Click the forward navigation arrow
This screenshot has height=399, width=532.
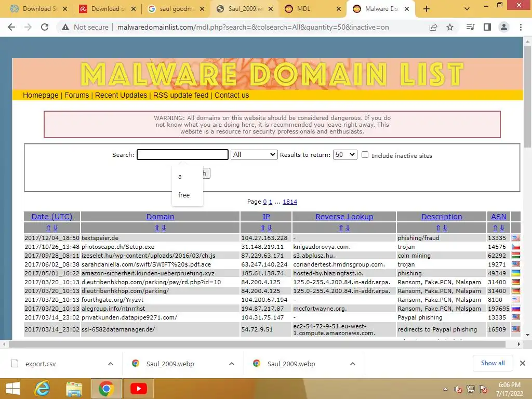[x=28, y=27]
